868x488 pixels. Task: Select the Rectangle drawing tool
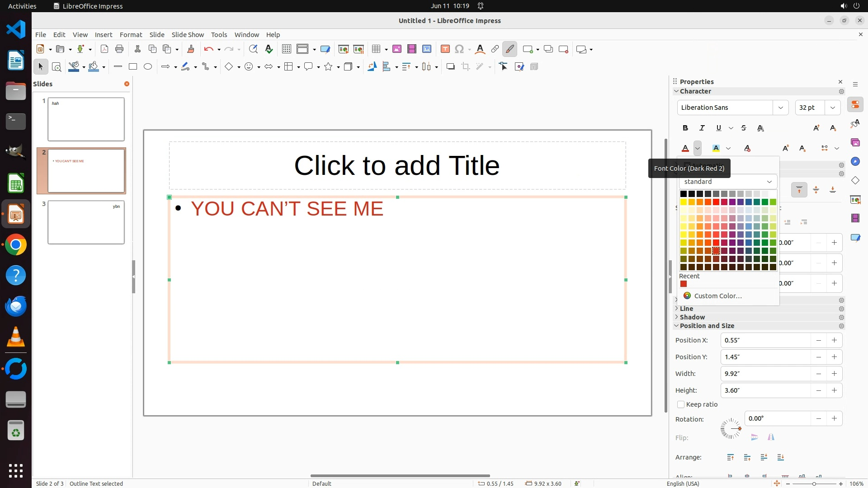pyautogui.click(x=132, y=67)
